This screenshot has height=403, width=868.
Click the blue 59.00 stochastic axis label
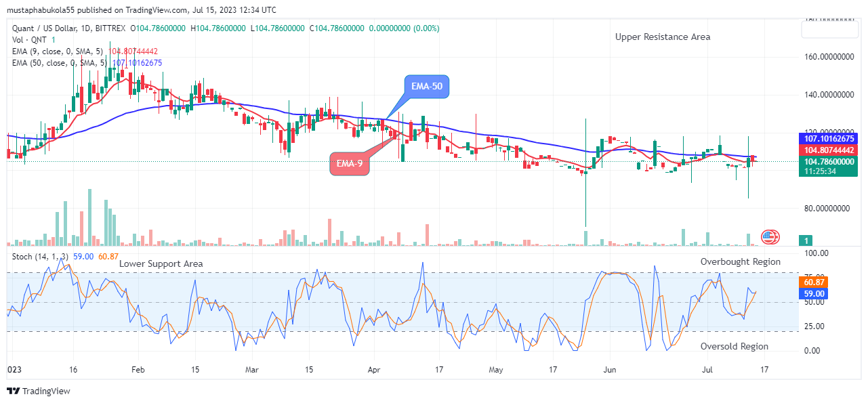813,293
